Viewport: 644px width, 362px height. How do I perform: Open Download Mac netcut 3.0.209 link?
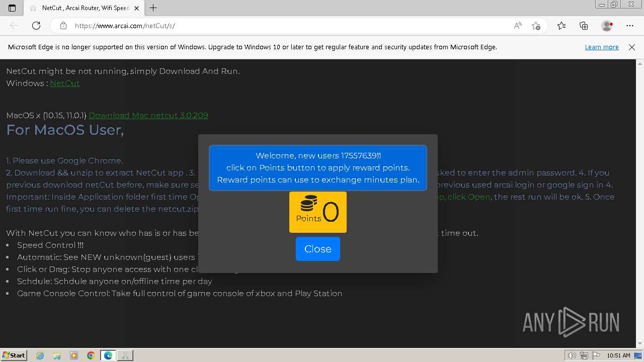click(148, 115)
